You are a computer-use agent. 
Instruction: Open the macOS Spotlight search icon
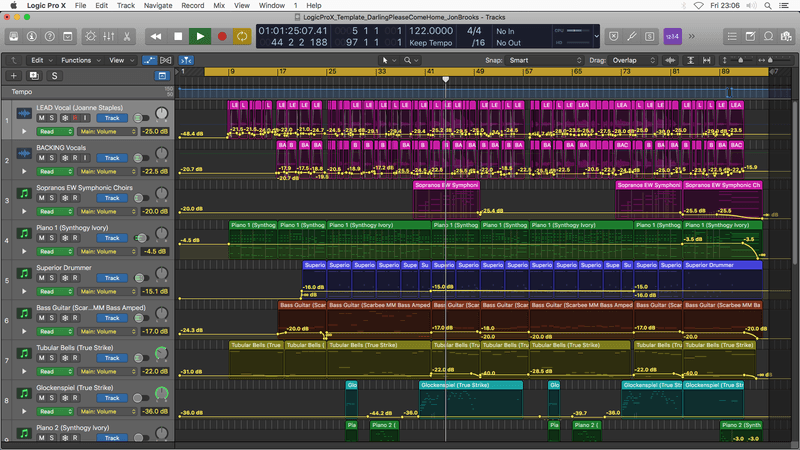click(767, 6)
